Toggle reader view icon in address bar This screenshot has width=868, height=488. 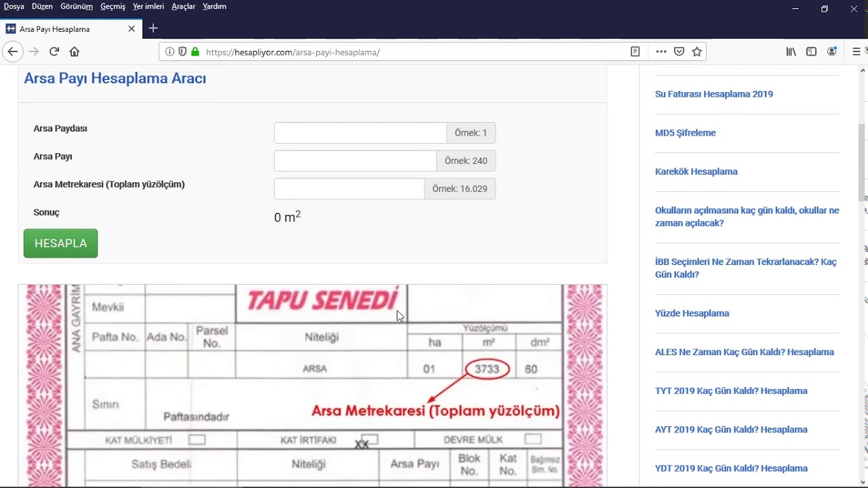[635, 52]
